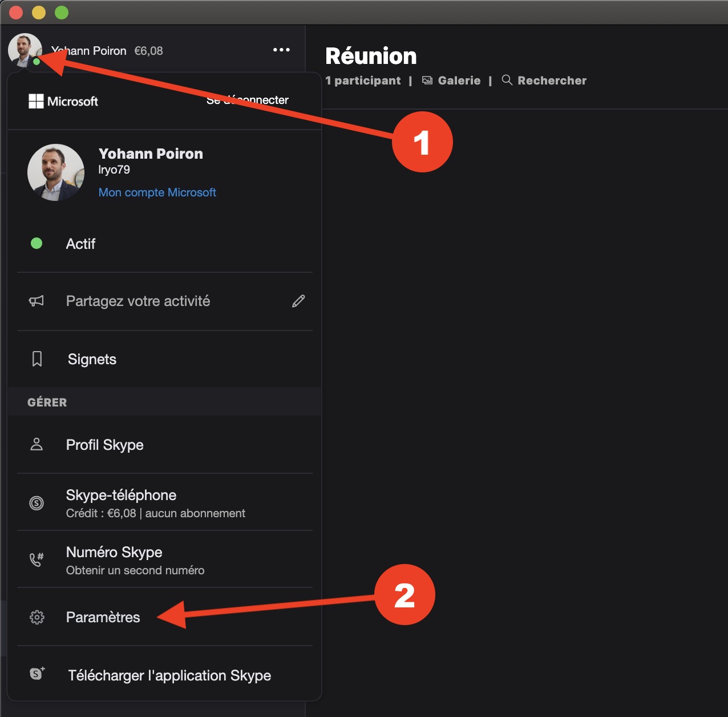Click the megaphone icon for activity sharing
728x717 pixels.
[x=37, y=301]
